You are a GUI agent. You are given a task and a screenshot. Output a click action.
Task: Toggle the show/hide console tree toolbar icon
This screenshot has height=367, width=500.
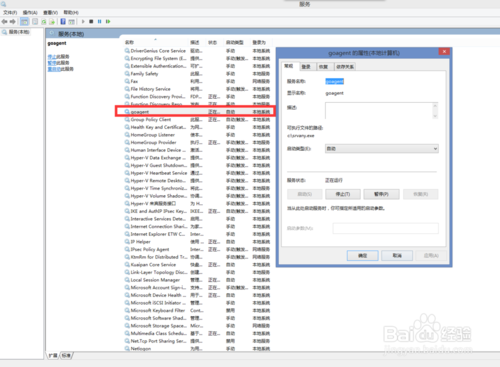[x=24, y=22]
